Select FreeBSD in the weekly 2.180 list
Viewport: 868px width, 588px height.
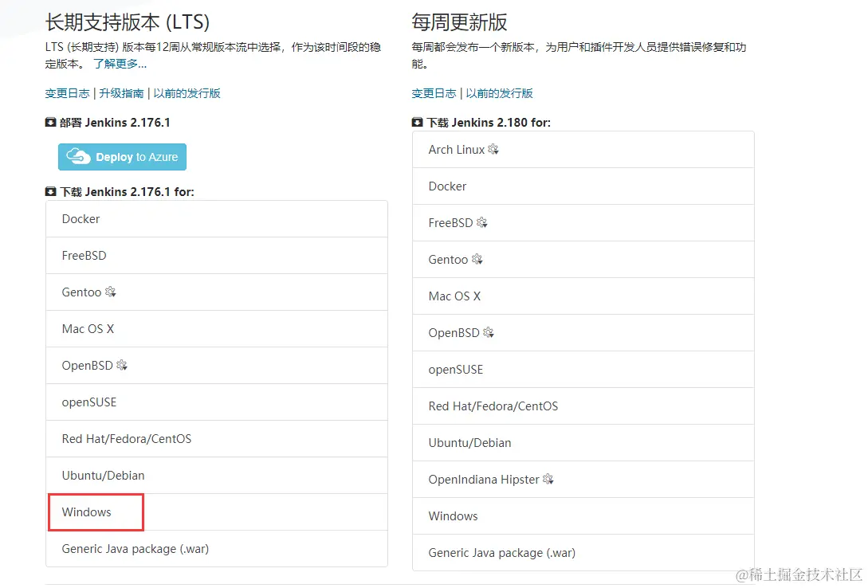(x=583, y=223)
